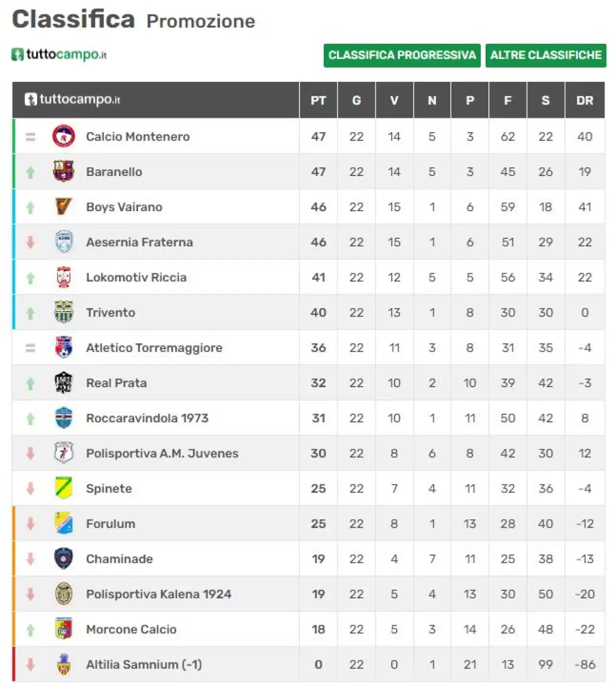Click the green up arrow beside Morcone Calcio

tap(30, 630)
